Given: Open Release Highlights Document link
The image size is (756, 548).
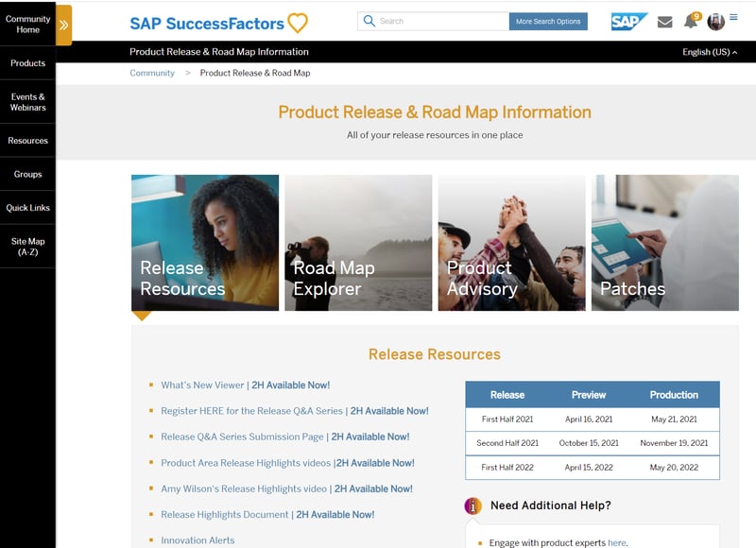Looking at the screenshot, I should point(267,515).
